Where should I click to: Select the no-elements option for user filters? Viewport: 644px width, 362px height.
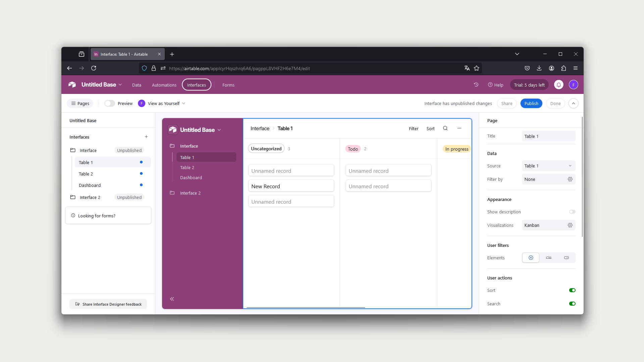tap(531, 258)
